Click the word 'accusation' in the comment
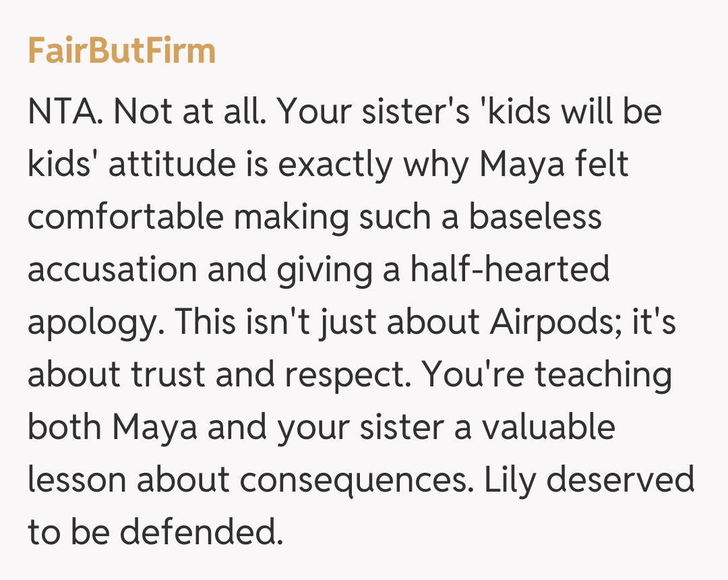The width and height of the screenshot is (728, 580). coord(112,270)
